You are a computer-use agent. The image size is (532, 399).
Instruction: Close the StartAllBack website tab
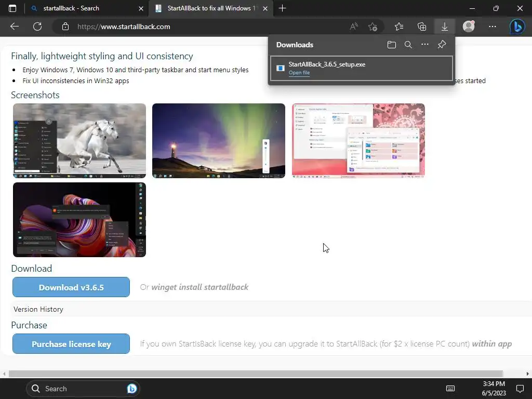265,8
